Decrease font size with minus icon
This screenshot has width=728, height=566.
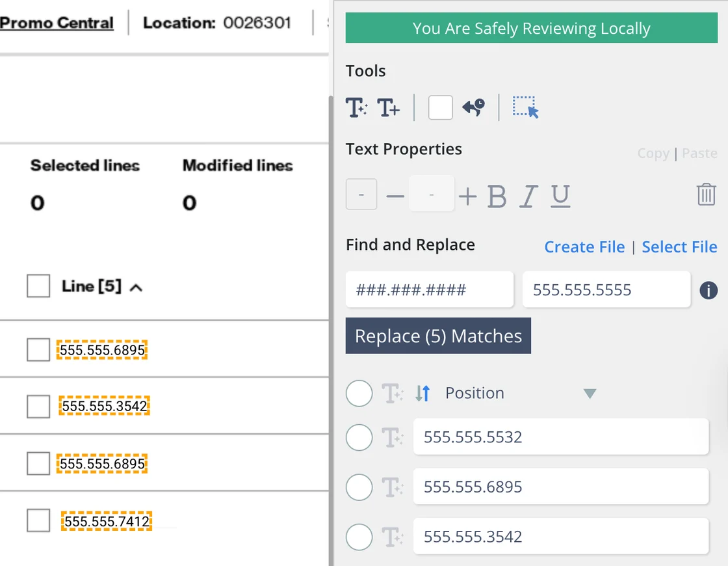(x=395, y=196)
